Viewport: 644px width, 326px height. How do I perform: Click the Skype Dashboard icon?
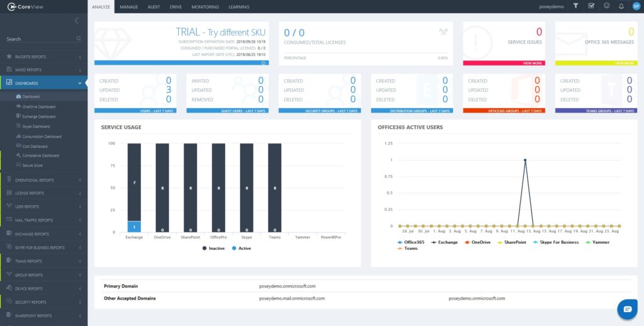(18, 126)
